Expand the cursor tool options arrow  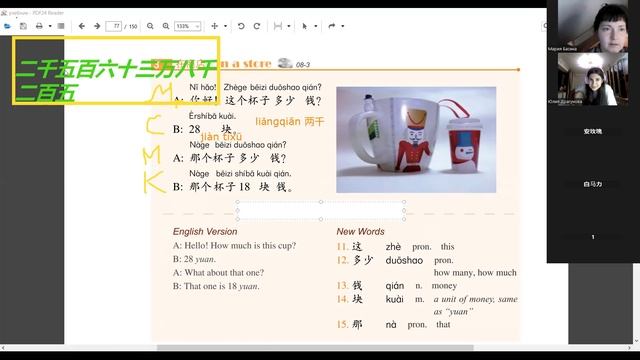click(316, 26)
